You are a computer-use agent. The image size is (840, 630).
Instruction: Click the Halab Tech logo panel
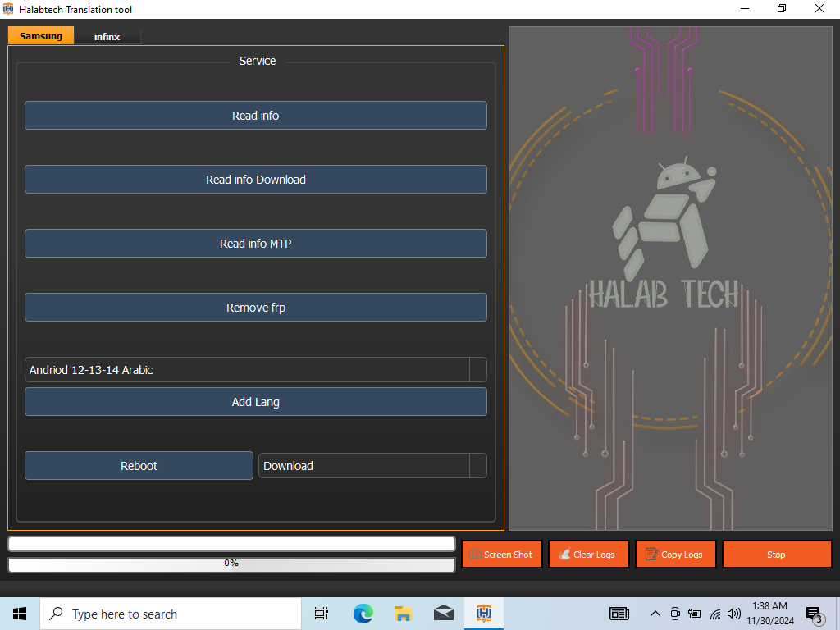pos(670,279)
